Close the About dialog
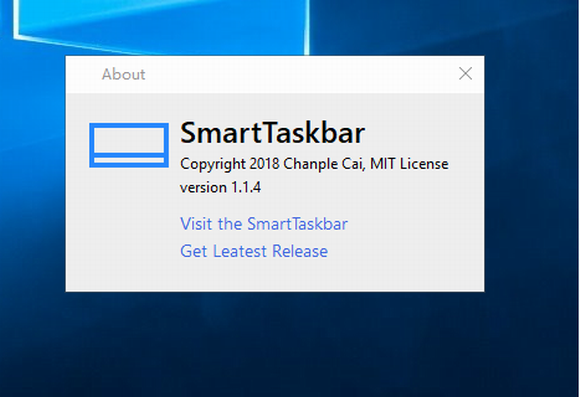This screenshot has height=397, width=580. pos(465,74)
